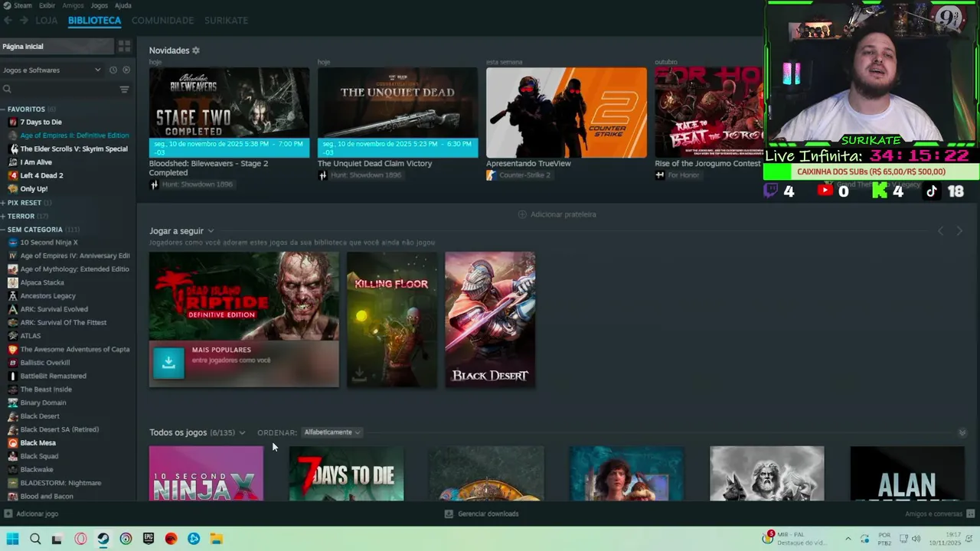Open the SURIKATE profile tab
This screenshot has height=551, width=980.
[x=226, y=21]
